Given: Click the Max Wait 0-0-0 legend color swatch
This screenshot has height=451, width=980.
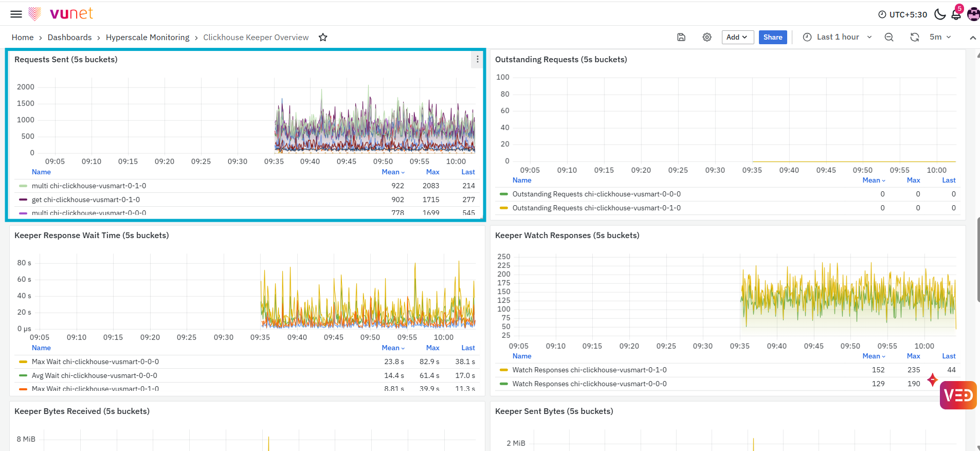Looking at the screenshot, I should (23, 362).
